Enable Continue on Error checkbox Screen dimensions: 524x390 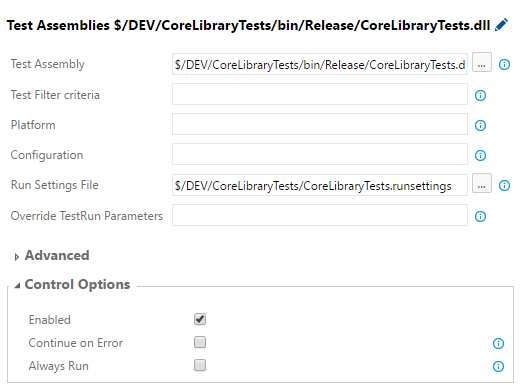point(200,342)
